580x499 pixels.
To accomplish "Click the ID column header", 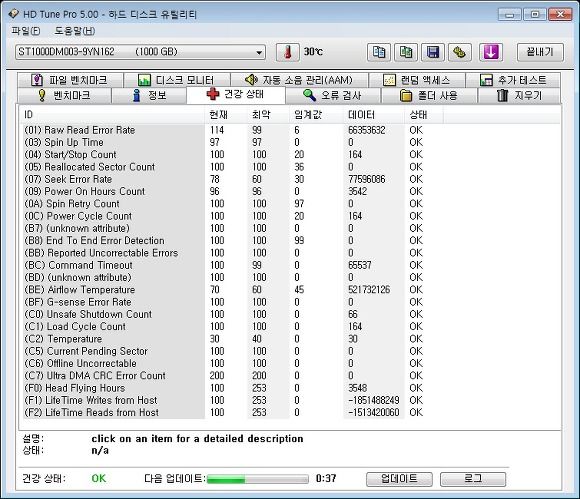I will 113,115.
